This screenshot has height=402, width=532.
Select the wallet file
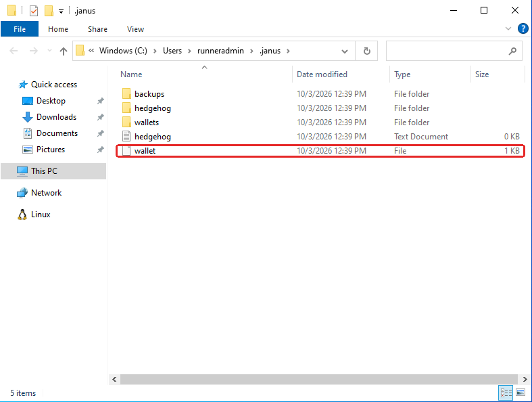pyautogui.click(x=320, y=151)
